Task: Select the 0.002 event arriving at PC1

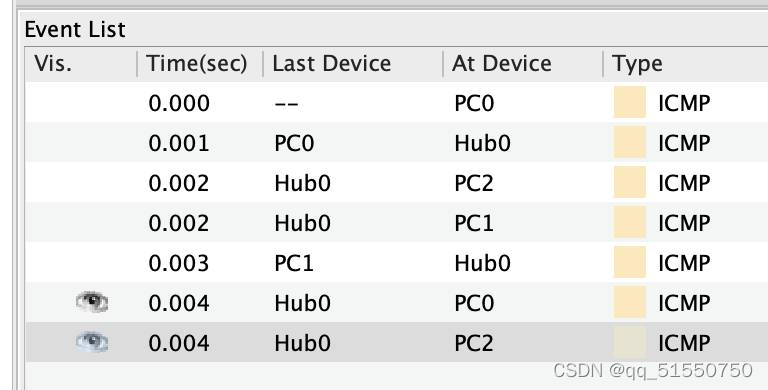Action: pyautogui.click(x=397, y=222)
